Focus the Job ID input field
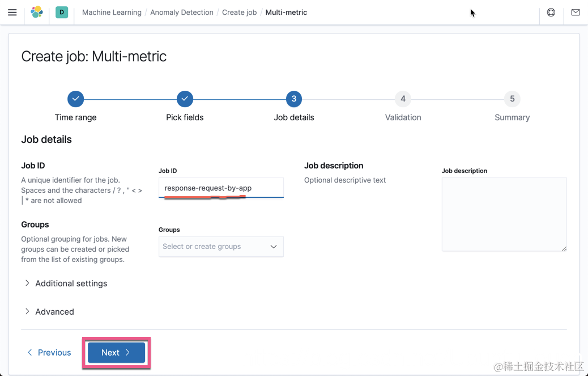The width and height of the screenshot is (588, 376). [x=221, y=188]
